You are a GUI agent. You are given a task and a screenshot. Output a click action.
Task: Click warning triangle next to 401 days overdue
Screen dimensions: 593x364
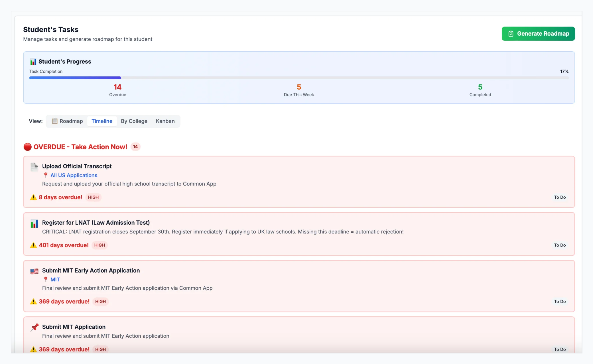[33, 245]
